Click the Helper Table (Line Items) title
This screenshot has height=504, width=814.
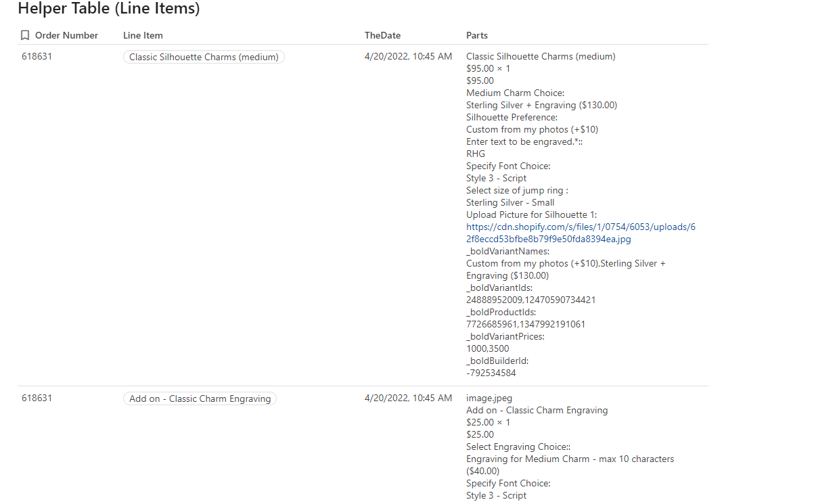pyautogui.click(x=108, y=9)
